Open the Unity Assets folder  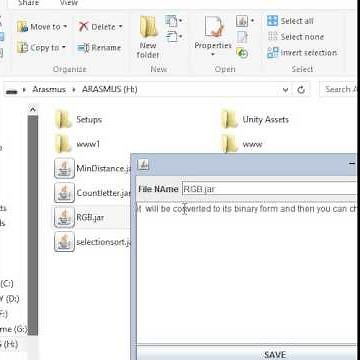pyautogui.click(x=255, y=120)
